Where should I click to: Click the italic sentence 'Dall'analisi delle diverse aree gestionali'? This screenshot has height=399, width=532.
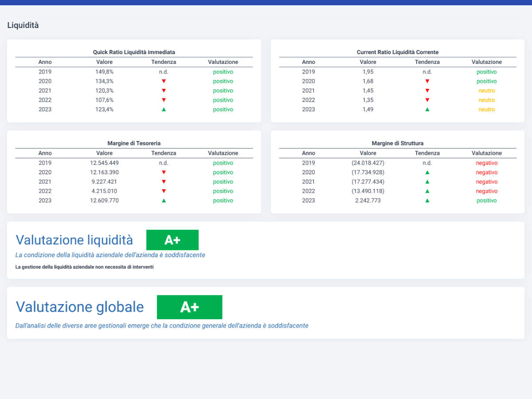tap(162, 325)
